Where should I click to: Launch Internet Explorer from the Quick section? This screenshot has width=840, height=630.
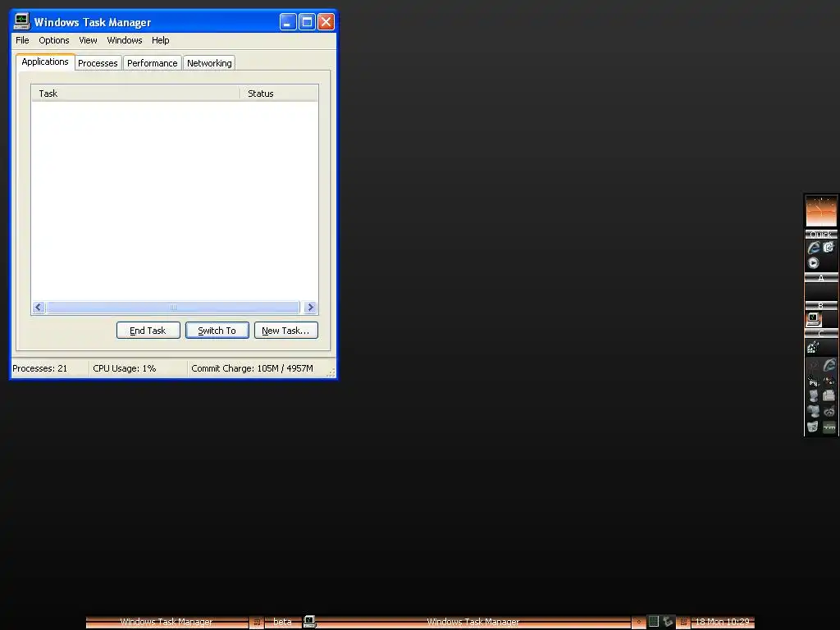(x=814, y=248)
